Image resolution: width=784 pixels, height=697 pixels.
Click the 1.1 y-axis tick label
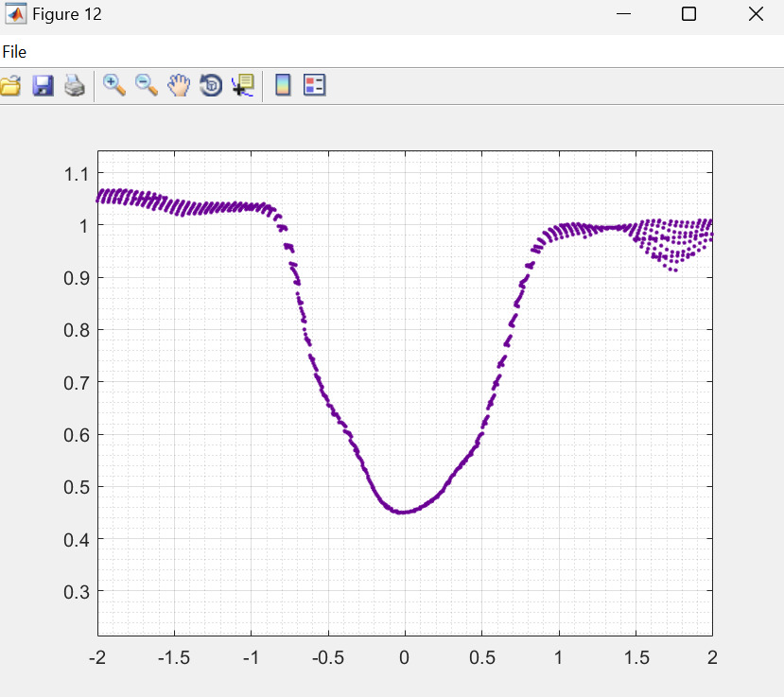tap(76, 173)
